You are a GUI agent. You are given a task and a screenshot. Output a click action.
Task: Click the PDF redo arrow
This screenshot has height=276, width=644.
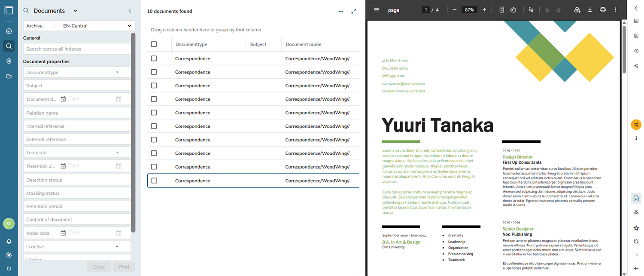[559, 10]
